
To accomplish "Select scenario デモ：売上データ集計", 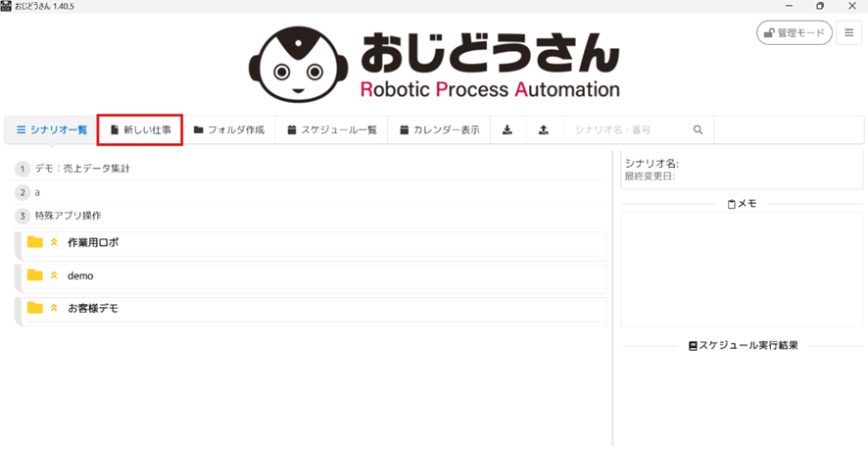I will click(x=82, y=169).
